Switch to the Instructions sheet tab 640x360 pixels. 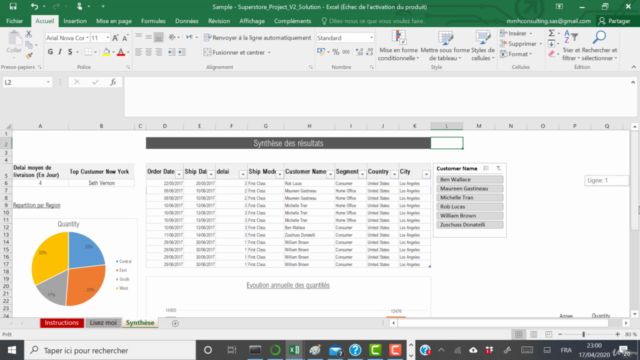62,323
